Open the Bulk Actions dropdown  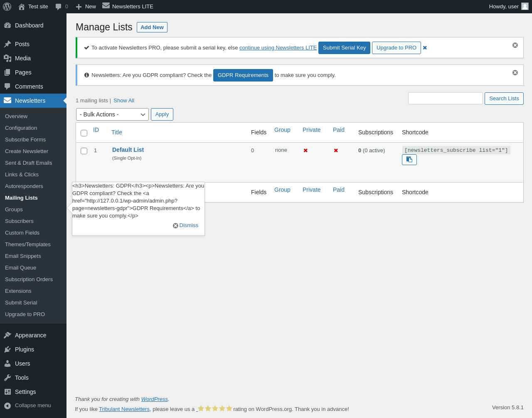112,114
